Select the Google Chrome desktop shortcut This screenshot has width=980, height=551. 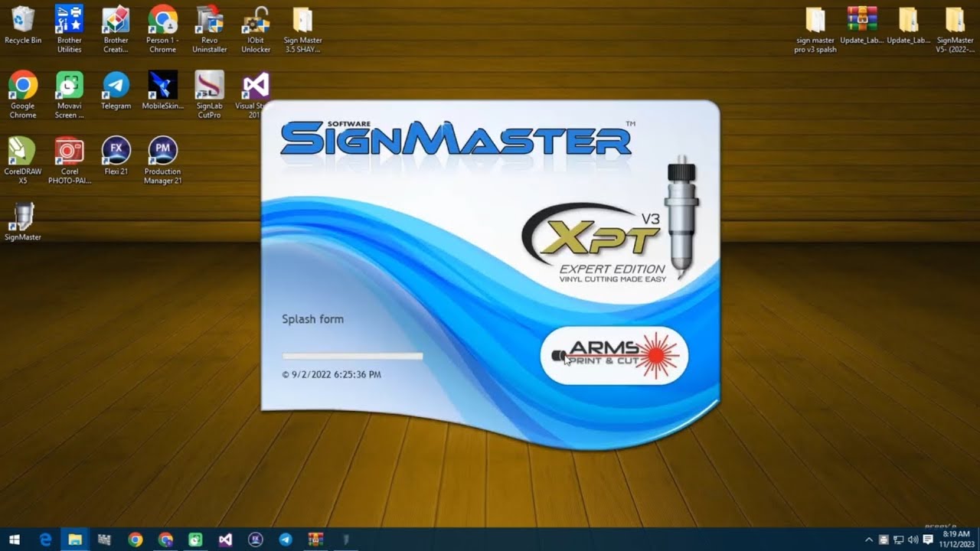[23, 95]
